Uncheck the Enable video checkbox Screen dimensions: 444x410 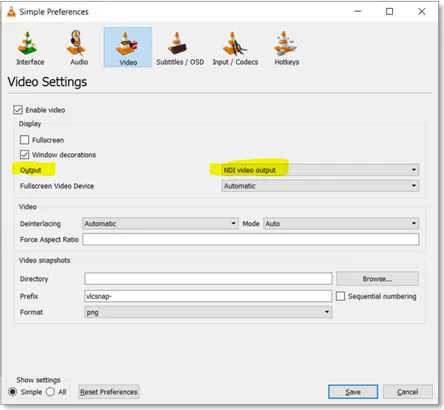(x=18, y=110)
